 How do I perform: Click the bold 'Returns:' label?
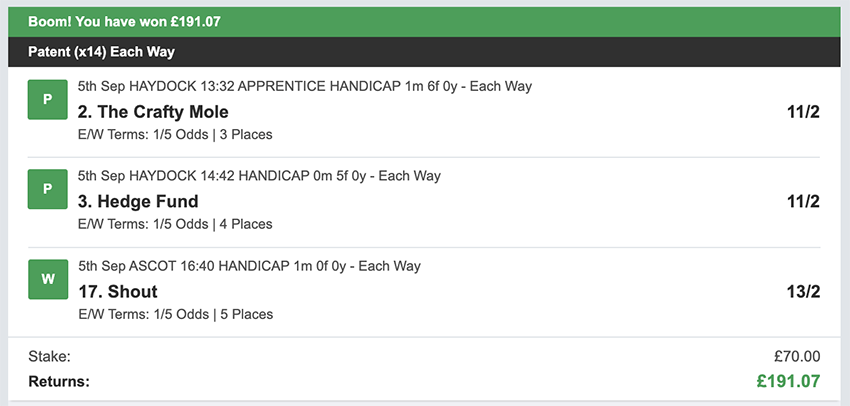pos(58,381)
